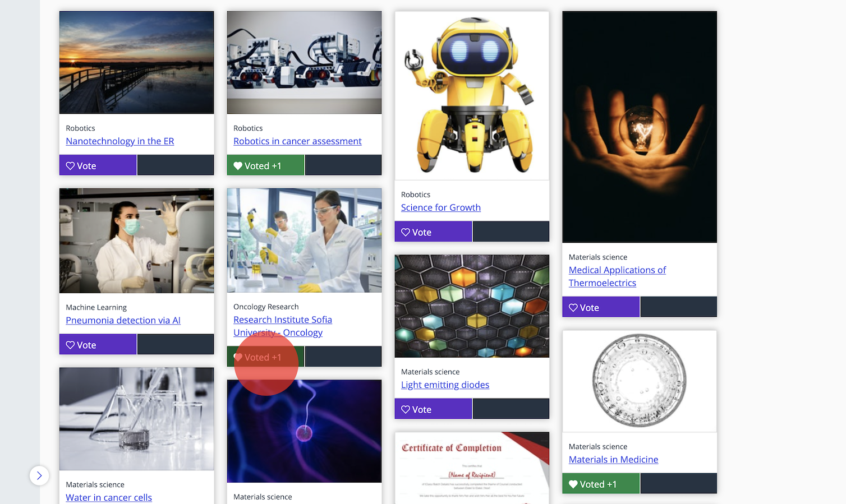Toggle Voted +1 on Robotics in cancer assessment

[x=265, y=165]
